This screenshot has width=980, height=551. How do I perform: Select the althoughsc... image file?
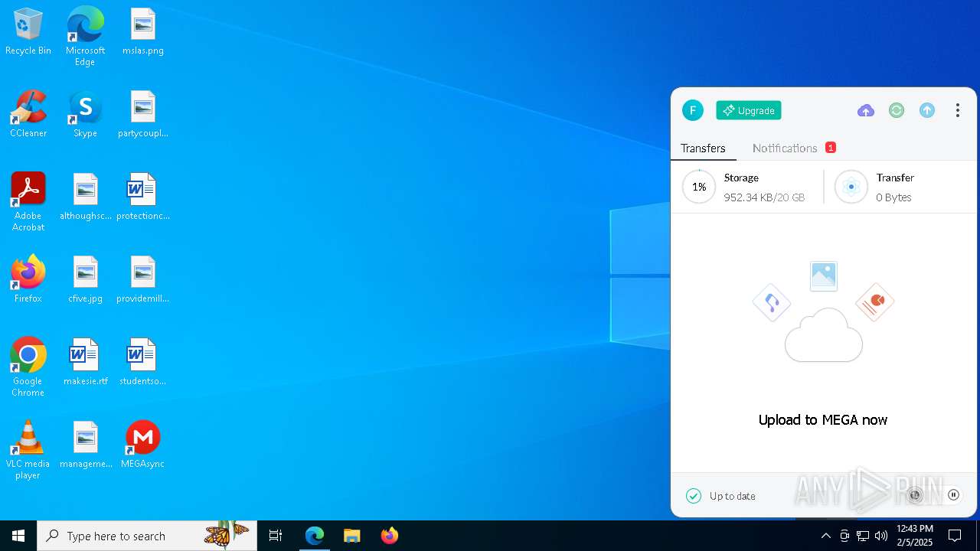pyautogui.click(x=86, y=197)
